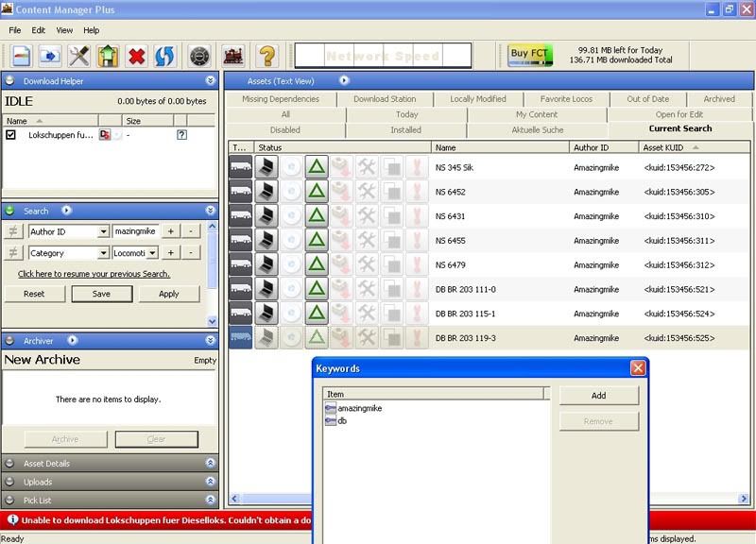Click the locomotive toolbar icon
Screen dimensions: 756x544
click(x=233, y=57)
